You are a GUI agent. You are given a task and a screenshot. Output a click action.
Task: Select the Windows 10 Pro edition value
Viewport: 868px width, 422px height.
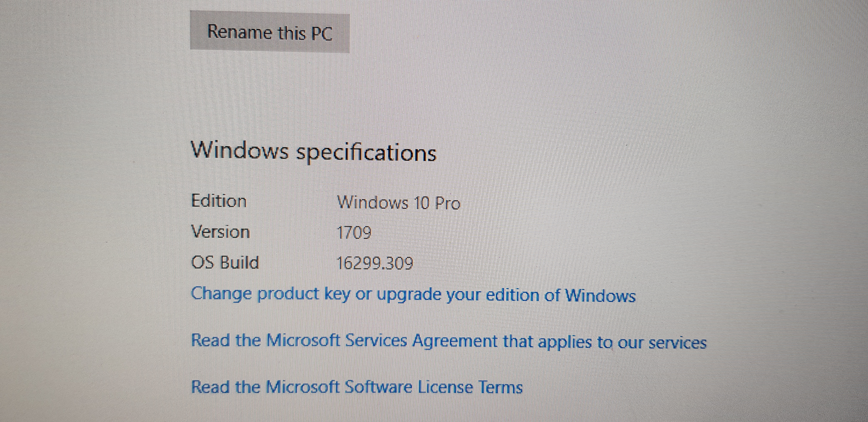399,203
